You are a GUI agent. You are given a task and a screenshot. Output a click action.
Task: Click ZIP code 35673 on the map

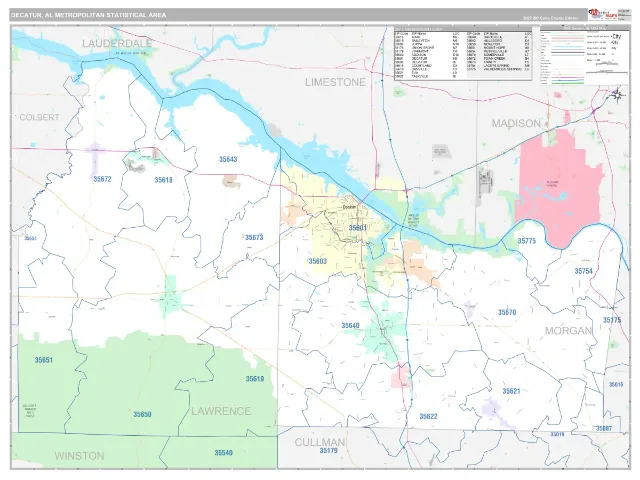(254, 237)
